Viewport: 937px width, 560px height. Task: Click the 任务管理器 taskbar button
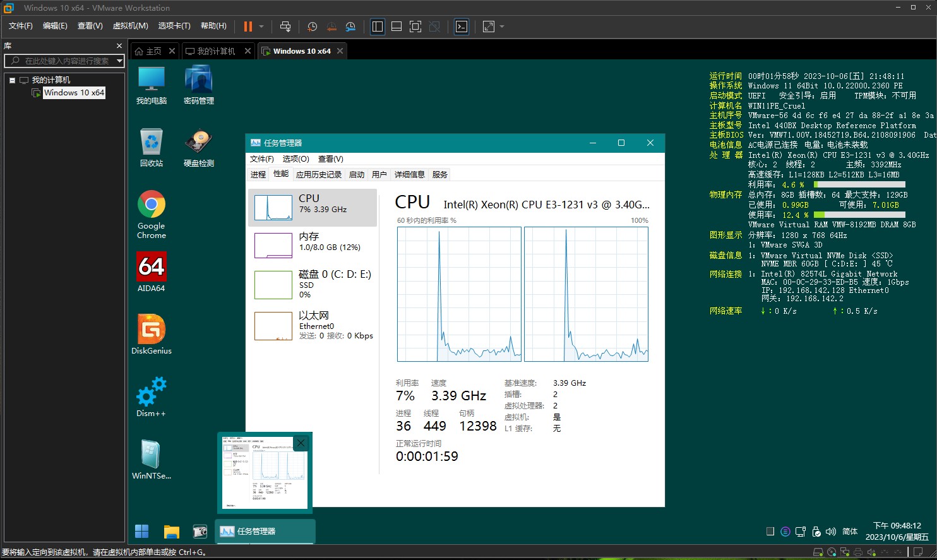point(265,532)
